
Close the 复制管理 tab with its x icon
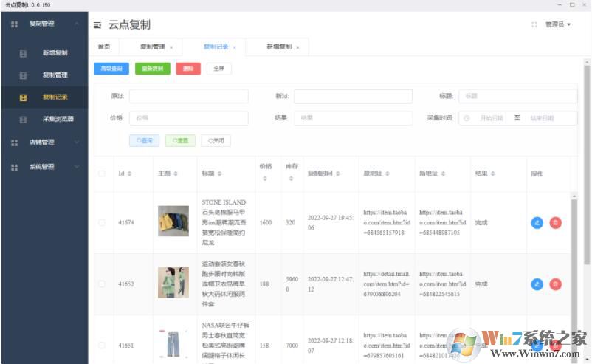pyautogui.click(x=171, y=47)
